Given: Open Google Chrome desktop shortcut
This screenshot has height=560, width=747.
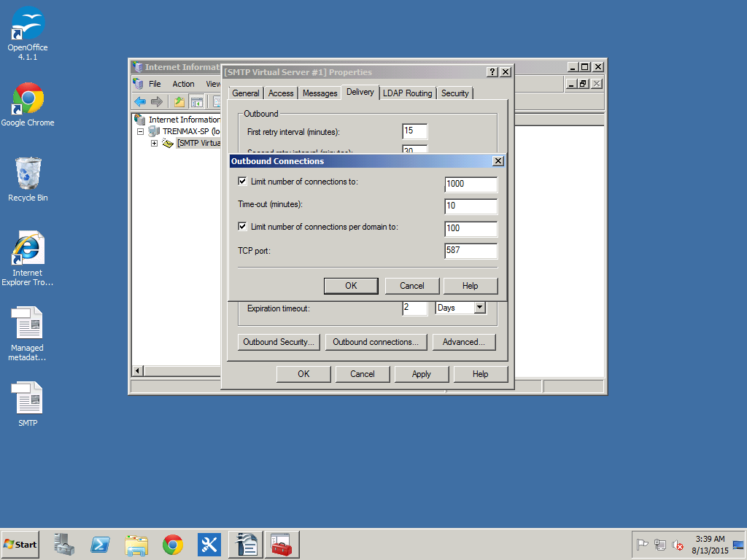Looking at the screenshot, I should (28, 105).
